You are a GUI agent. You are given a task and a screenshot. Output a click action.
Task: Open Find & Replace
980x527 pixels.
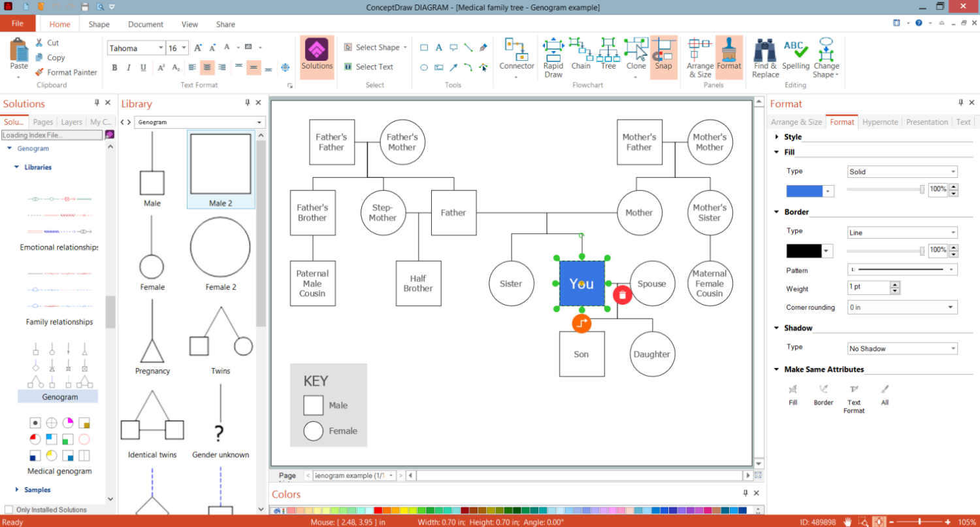click(x=765, y=58)
